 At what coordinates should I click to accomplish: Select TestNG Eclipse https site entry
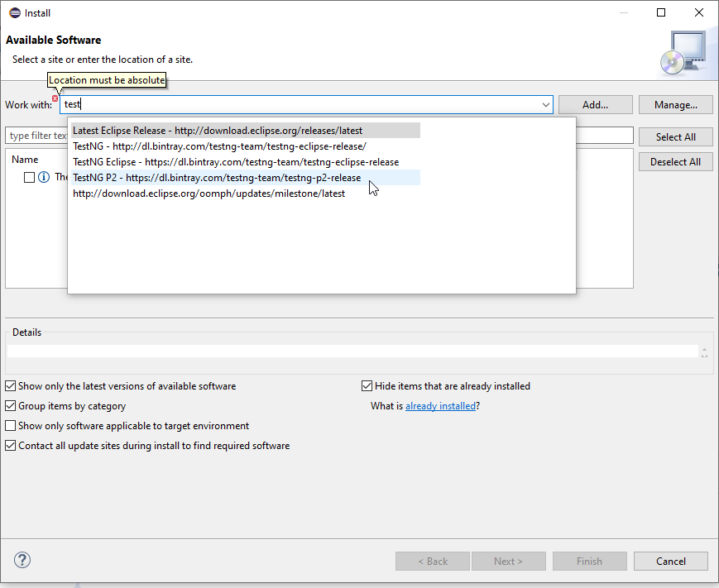[246, 162]
